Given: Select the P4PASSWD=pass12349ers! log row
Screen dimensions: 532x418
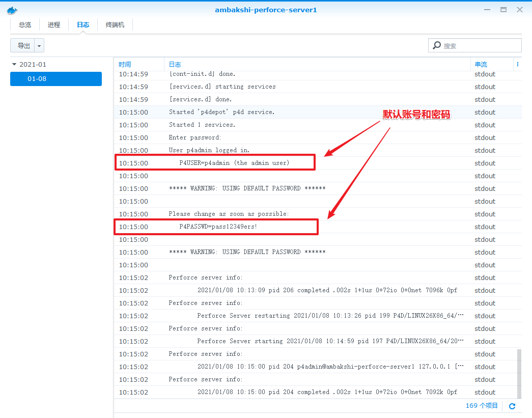Looking at the screenshot, I should 318,227.
